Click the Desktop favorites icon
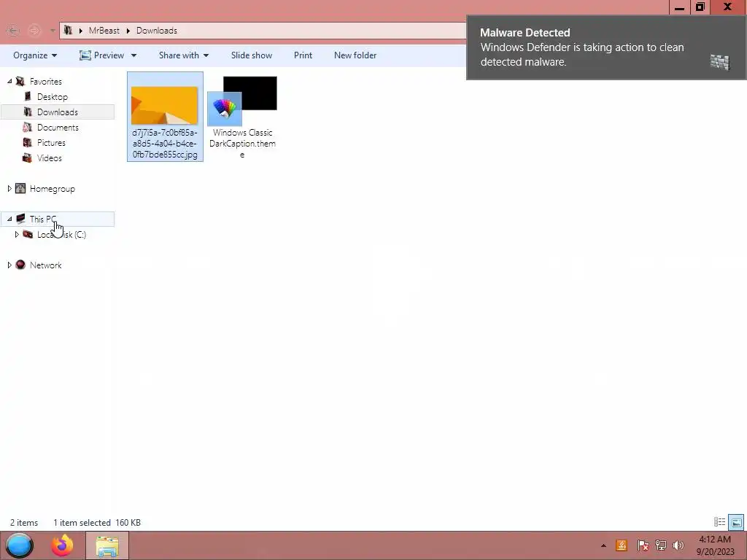Viewport: 747px width, 560px height. [28, 97]
